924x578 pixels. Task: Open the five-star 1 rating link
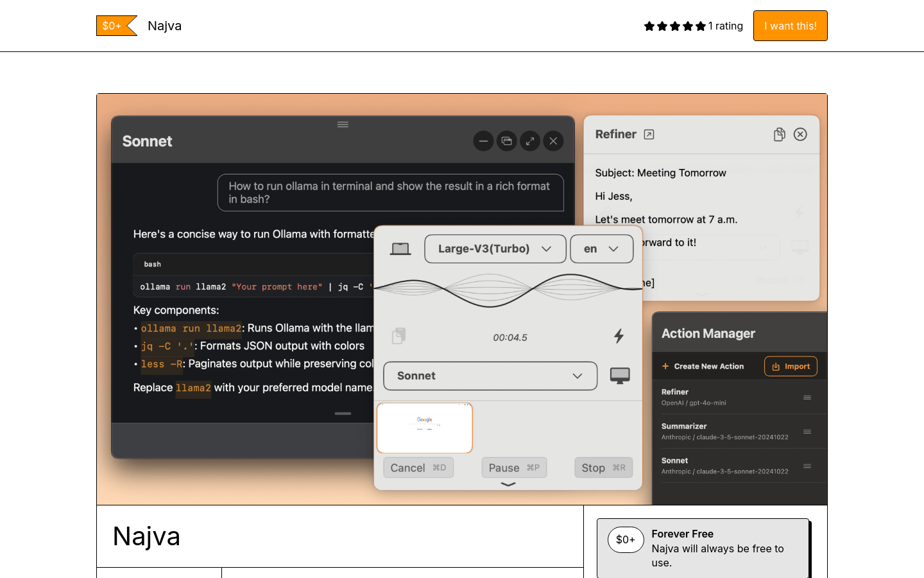tap(694, 26)
